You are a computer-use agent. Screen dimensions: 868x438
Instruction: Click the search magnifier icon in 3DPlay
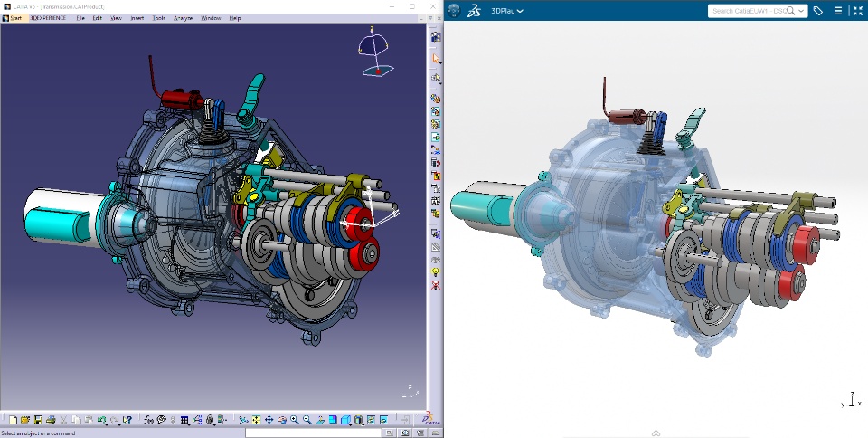point(791,11)
